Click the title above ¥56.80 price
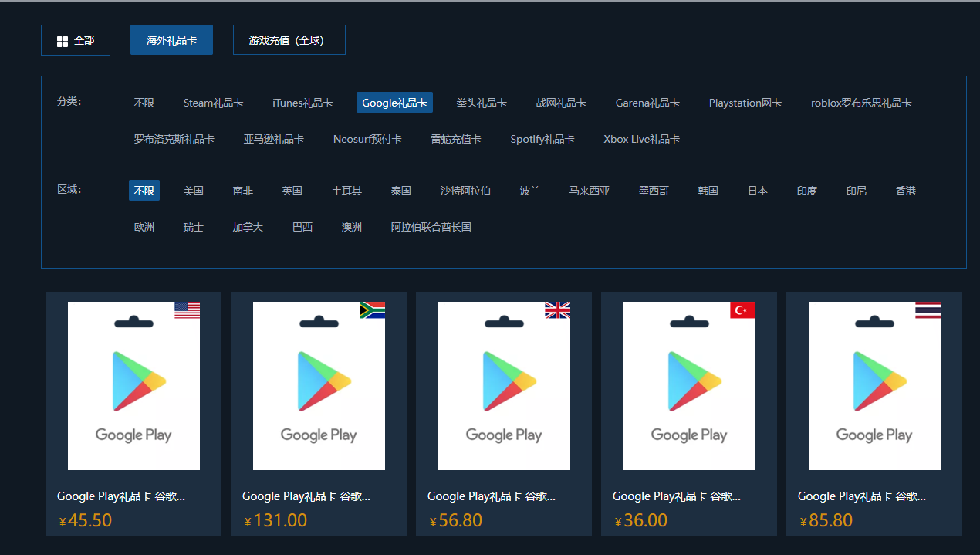980x555 pixels. (x=492, y=496)
